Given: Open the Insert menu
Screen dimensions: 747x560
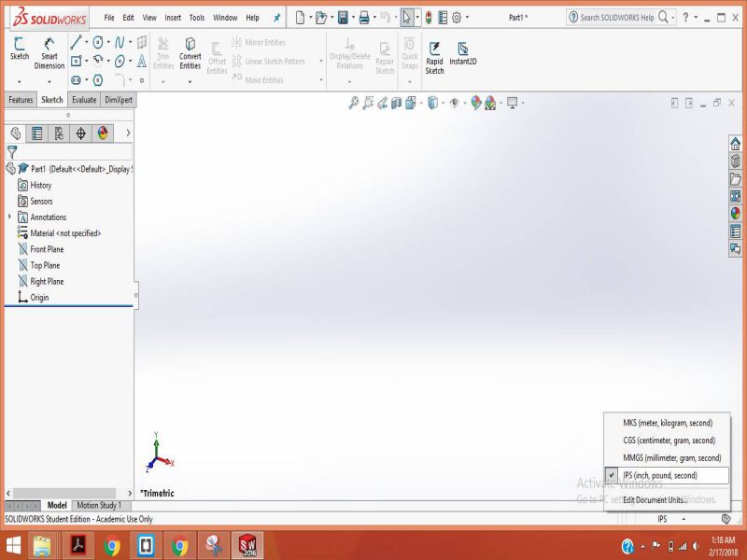Looking at the screenshot, I should tap(173, 18).
